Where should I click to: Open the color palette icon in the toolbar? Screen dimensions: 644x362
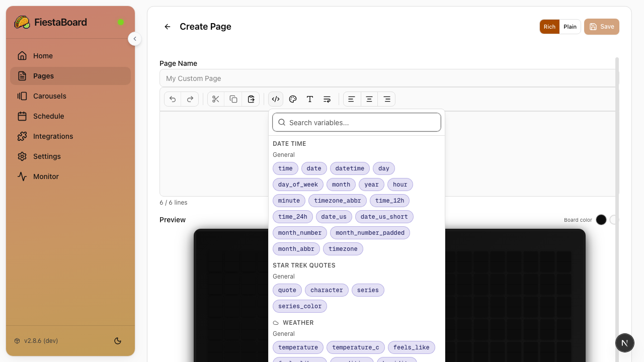292,99
